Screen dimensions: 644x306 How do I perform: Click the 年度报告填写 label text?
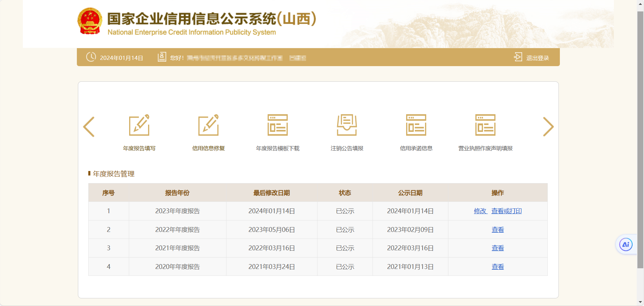(139, 148)
